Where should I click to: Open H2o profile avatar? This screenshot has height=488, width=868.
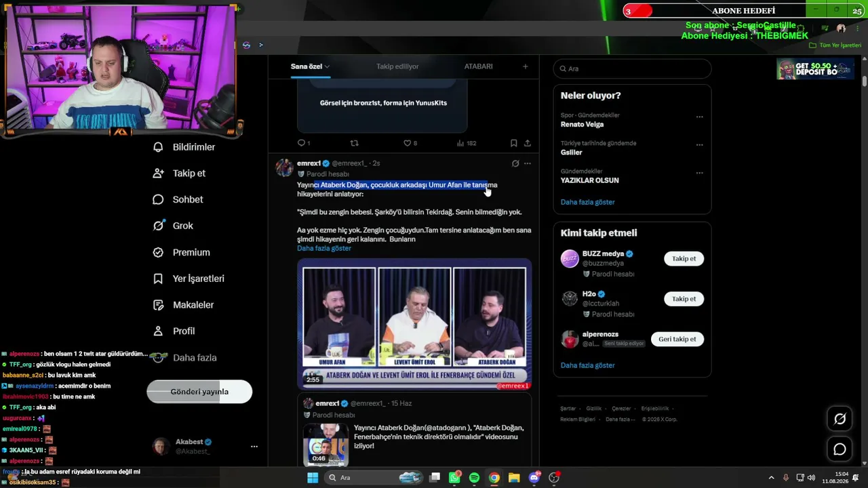pyautogui.click(x=570, y=299)
